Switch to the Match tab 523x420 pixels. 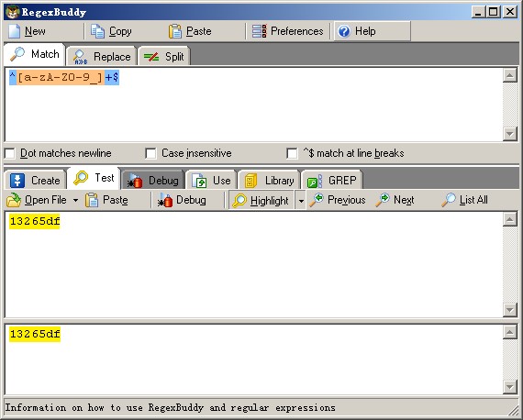pyautogui.click(x=35, y=54)
